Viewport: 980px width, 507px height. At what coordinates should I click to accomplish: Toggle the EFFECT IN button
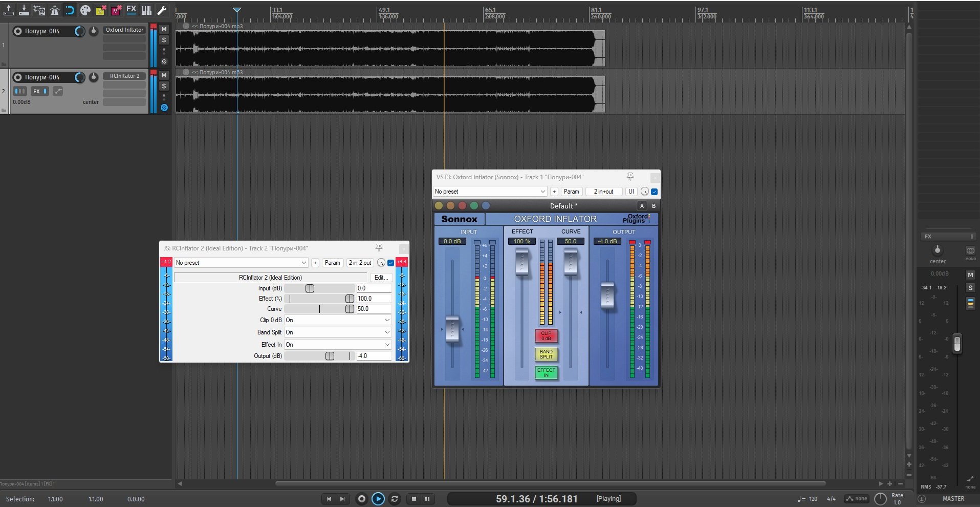(x=546, y=373)
